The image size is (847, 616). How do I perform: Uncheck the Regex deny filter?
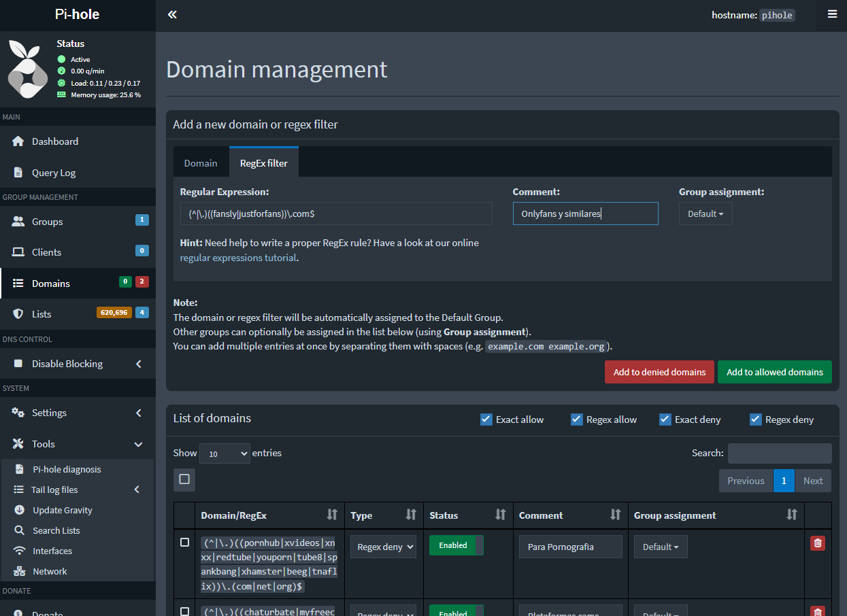755,420
